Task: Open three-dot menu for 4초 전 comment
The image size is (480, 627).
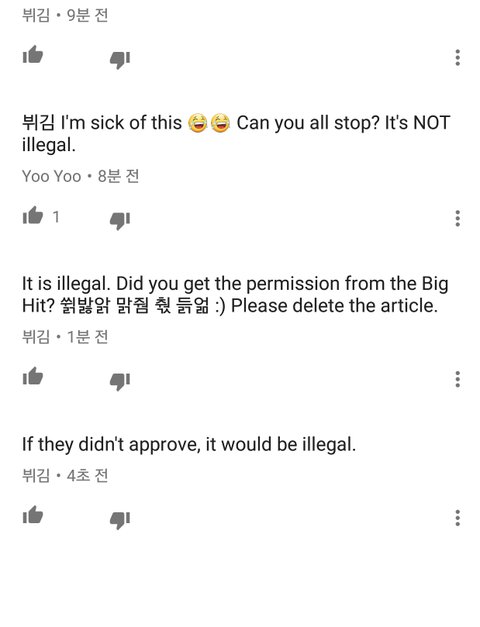Action: 458,518
